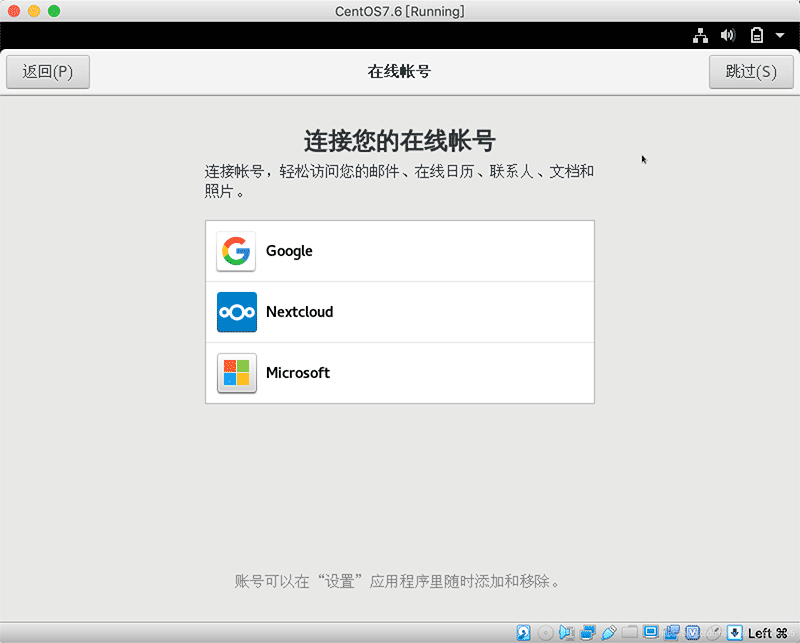
Task: Click the Left ⌘ host key indicator
Action: [x=766, y=632]
